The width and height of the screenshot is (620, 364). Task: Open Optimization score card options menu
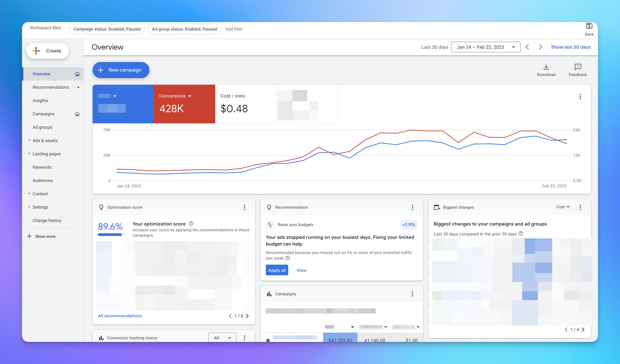pyautogui.click(x=245, y=207)
